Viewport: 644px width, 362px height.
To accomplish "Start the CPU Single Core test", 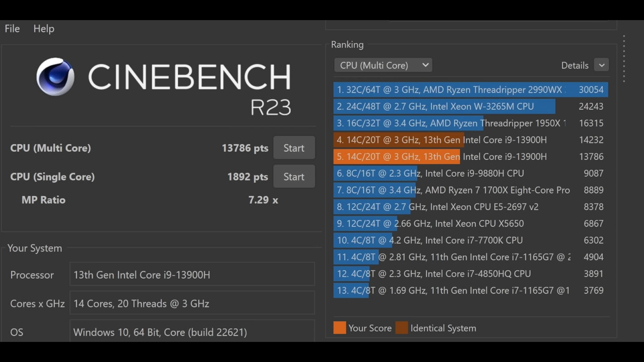I will coord(294,177).
